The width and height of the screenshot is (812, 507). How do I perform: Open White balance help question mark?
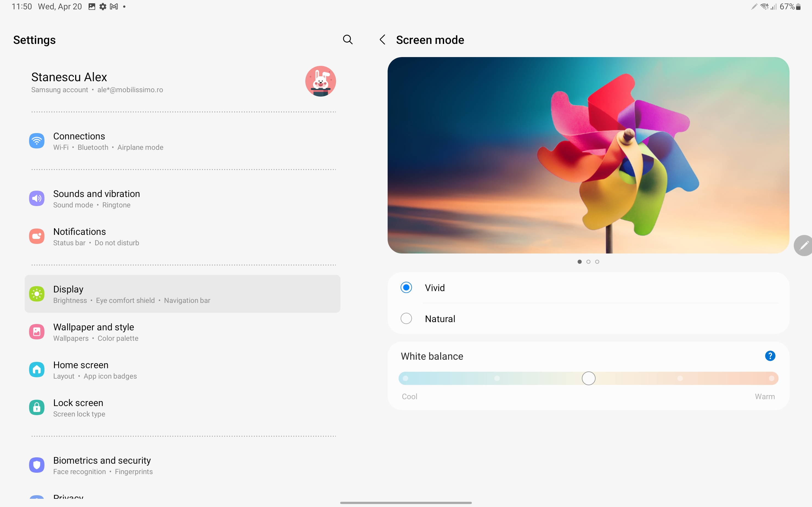[x=770, y=356]
